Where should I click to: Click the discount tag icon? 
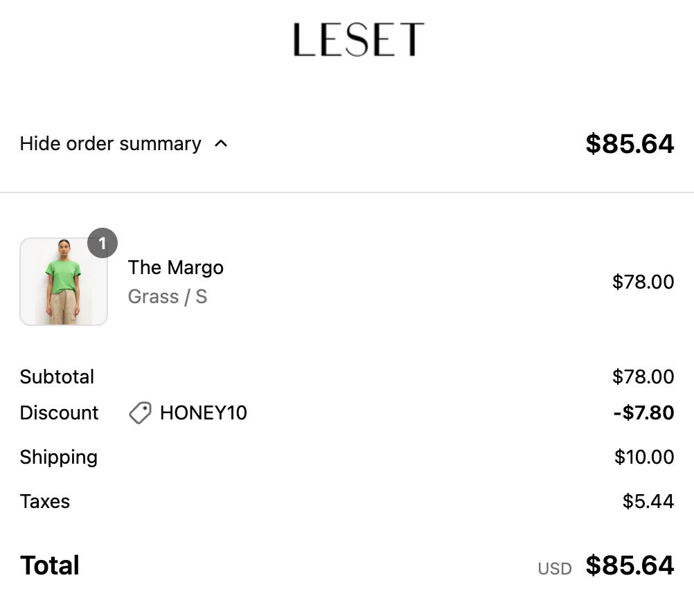[x=141, y=413]
